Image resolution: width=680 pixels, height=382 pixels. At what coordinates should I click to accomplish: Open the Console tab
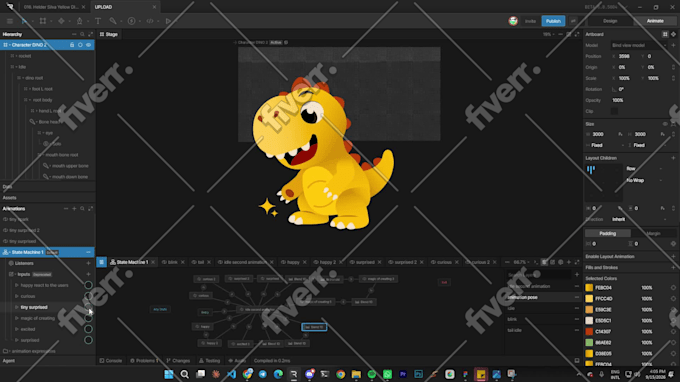tap(111, 361)
